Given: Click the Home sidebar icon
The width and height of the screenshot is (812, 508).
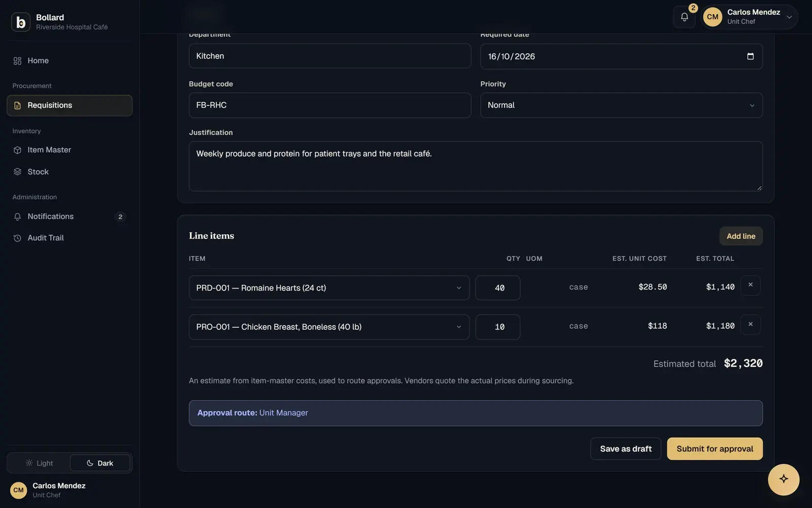Looking at the screenshot, I should click(17, 61).
